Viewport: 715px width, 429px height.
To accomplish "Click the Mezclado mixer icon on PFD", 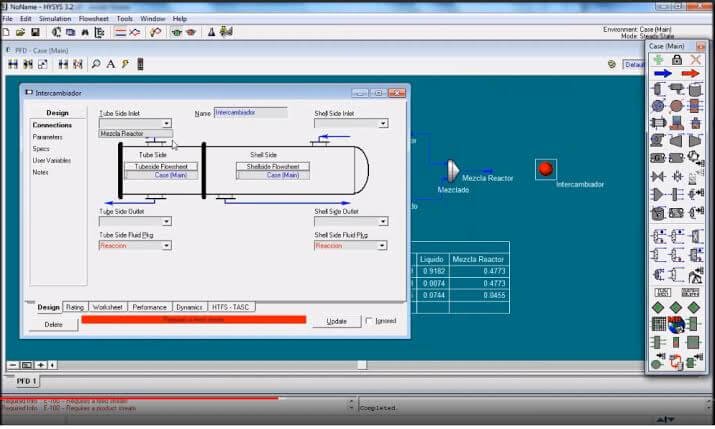I will pyautogui.click(x=453, y=171).
